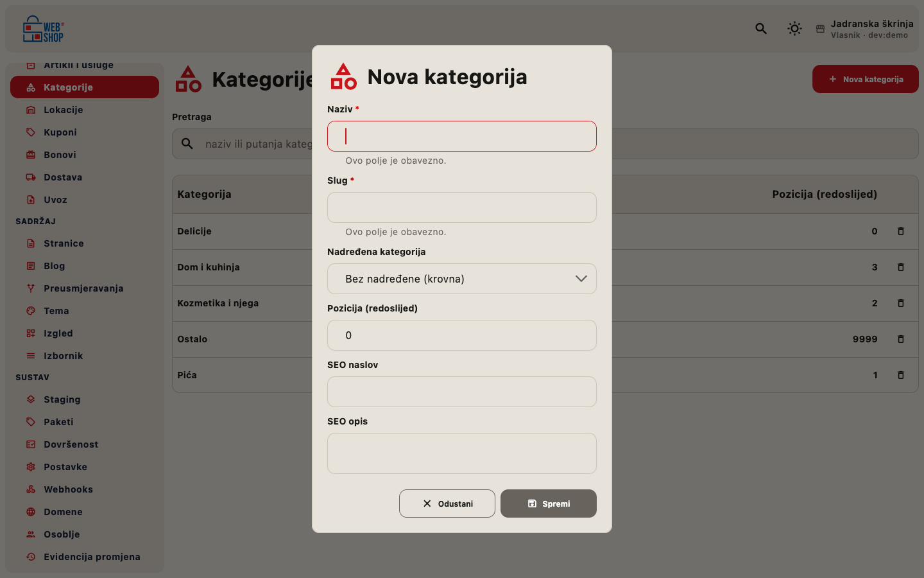The image size is (924, 578).
Task: Go to Lokacije sidebar item
Action: (85, 110)
